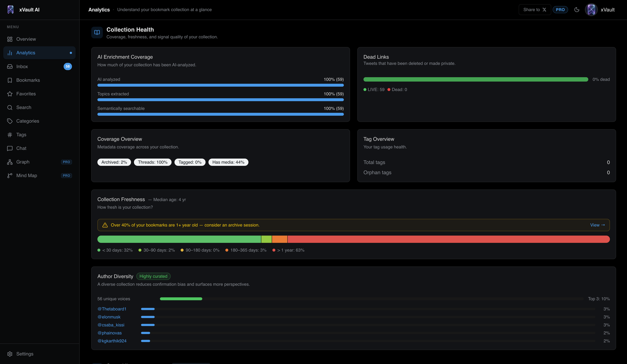Open the Inbox showing 58 items
Image resolution: width=627 pixels, height=364 pixels.
[22, 66]
